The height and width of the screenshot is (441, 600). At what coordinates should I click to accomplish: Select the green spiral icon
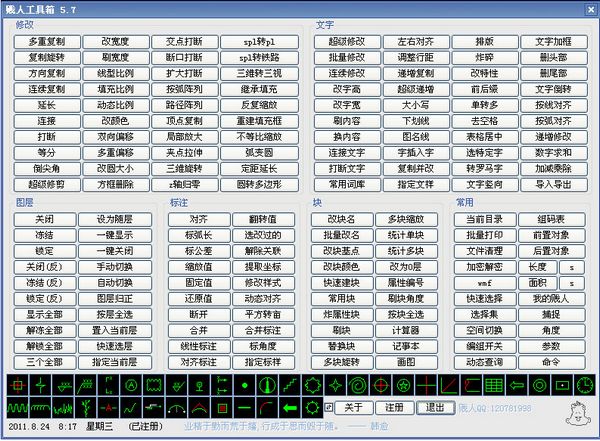358,385
